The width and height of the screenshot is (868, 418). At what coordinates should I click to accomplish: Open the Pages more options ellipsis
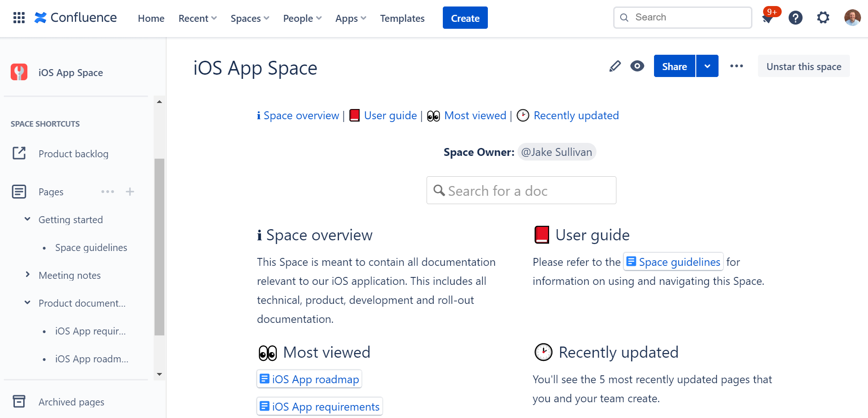tap(108, 192)
